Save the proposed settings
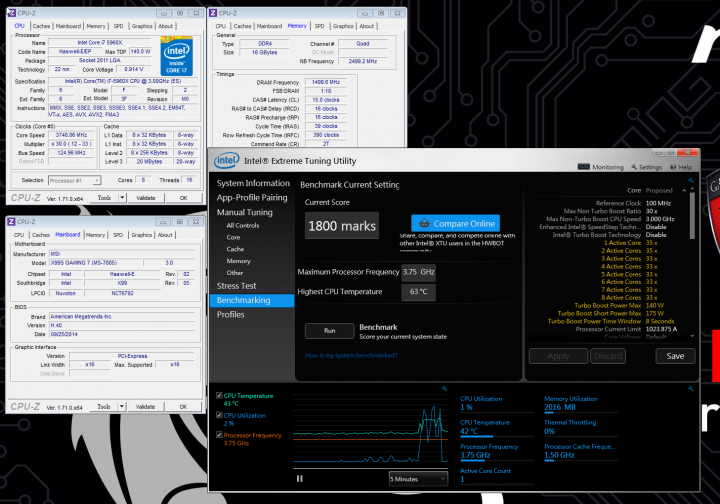720x504 pixels. (675, 356)
